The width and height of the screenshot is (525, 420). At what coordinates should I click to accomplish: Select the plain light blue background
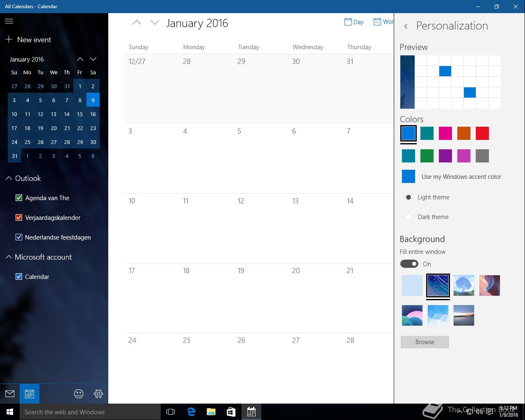pyautogui.click(x=412, y=285)
